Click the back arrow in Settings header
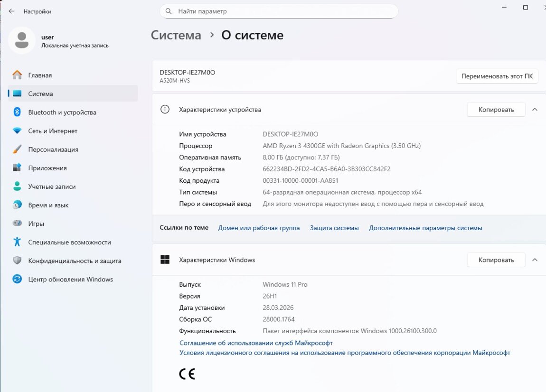The height and width of the screenshot is (392, 546). (11, 11)
